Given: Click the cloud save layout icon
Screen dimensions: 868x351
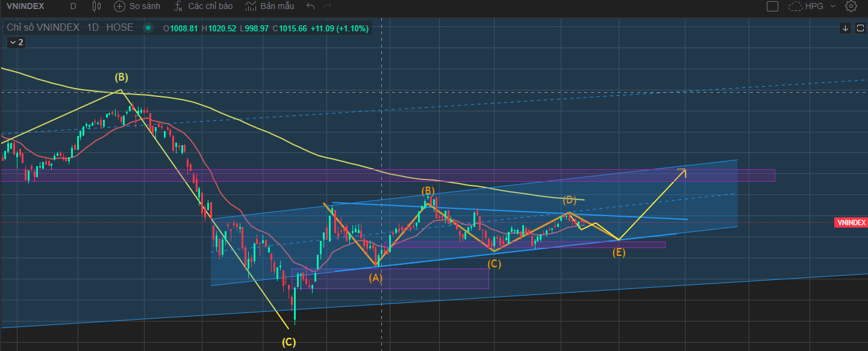Looking at the screenshot, I should tap(795, 7).
